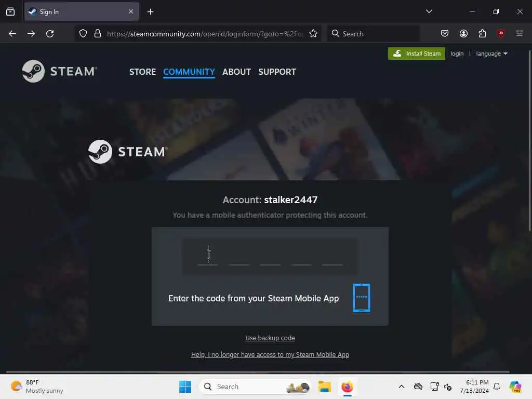Open the Windows Start menu

[185, 387]
